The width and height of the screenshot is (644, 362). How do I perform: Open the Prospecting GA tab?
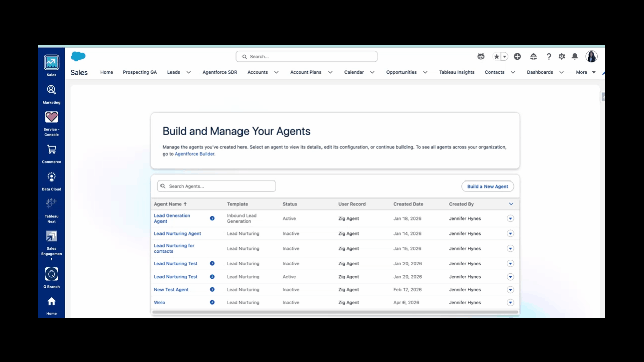click(140, 72)
